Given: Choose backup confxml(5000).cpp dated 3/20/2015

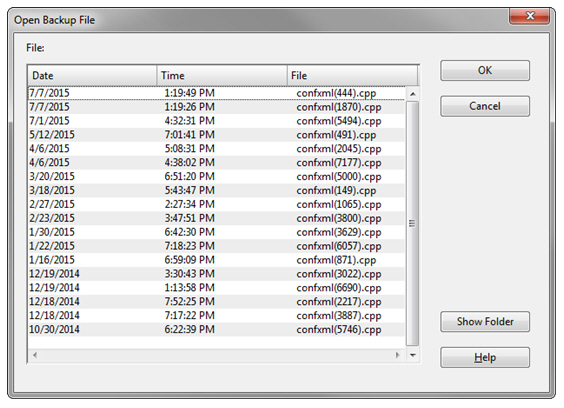Looking at the screenshot, I should (x=217, y=176).
